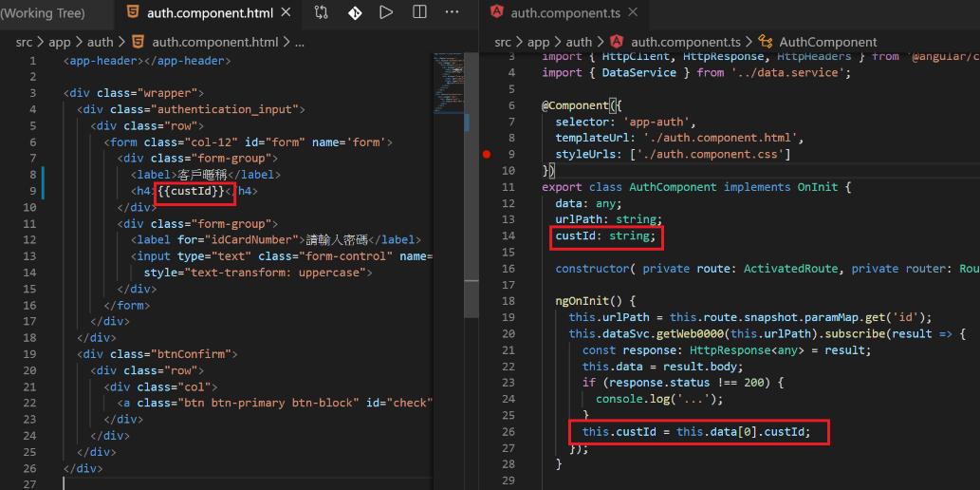Viewport: 980px width, 490px height.
Task: Click 'this.data = result.body;' on line 22
Action: coord(662,367)
